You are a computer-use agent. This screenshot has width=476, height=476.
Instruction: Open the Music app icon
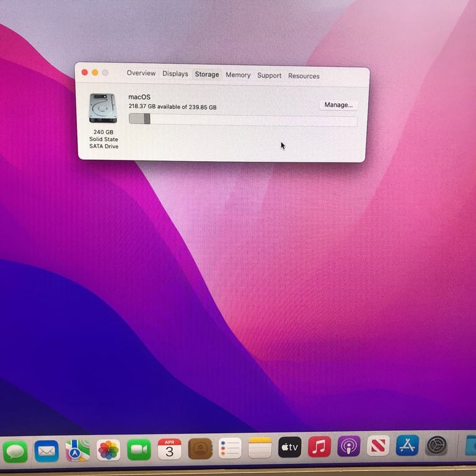coord(319,446)
